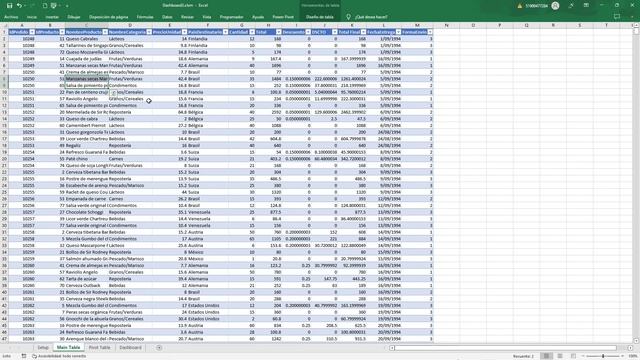Viewport: 640px width, 360px height.
Task: Open the Datos ribbon tab
Action: (167, 17)
